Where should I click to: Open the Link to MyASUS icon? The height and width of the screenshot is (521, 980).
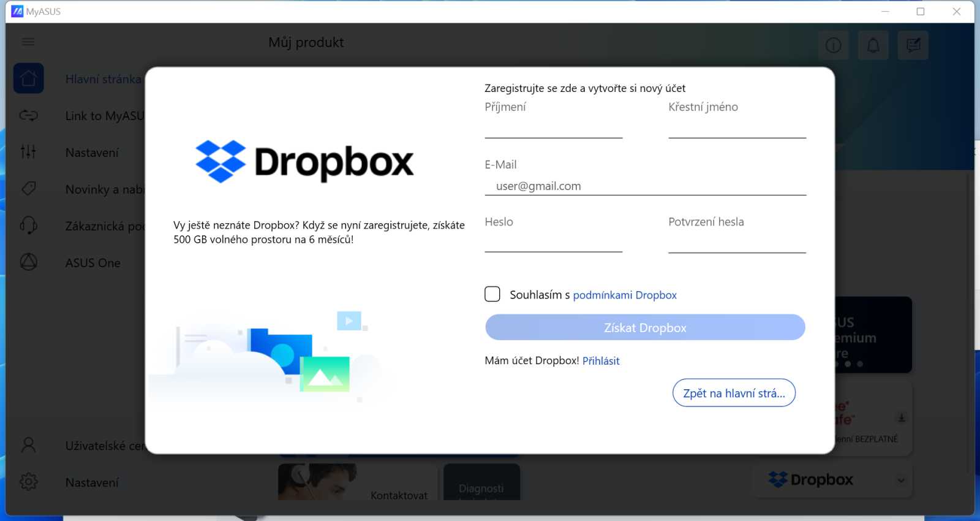(x=28, y=115)
